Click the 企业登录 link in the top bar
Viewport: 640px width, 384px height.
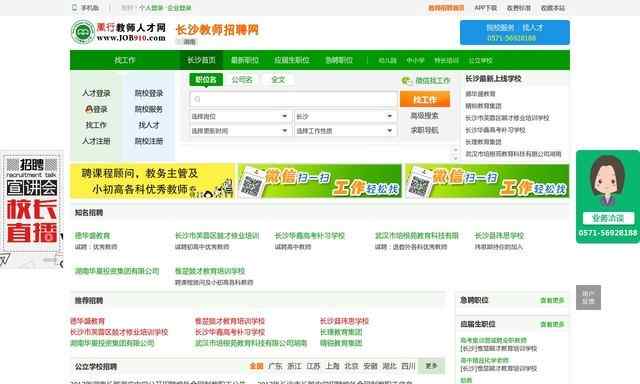(x=179, y=8)
